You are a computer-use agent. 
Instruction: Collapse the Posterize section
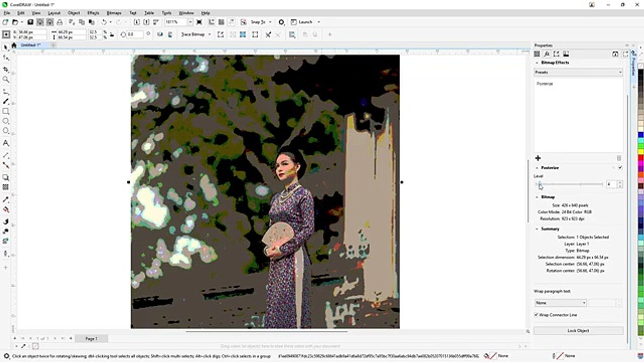click(537, 168)
